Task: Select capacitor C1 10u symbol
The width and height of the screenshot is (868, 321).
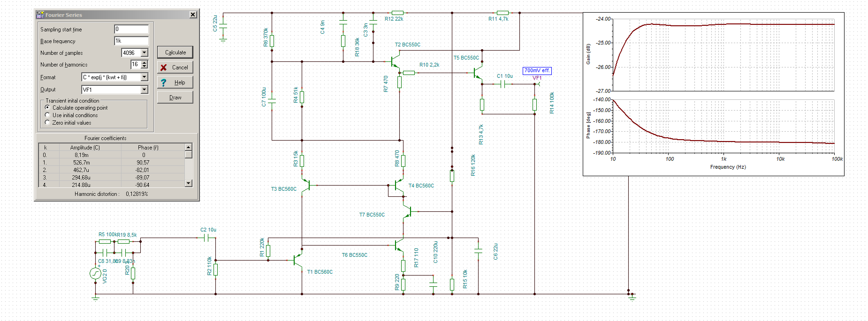Action: [503, 84]
